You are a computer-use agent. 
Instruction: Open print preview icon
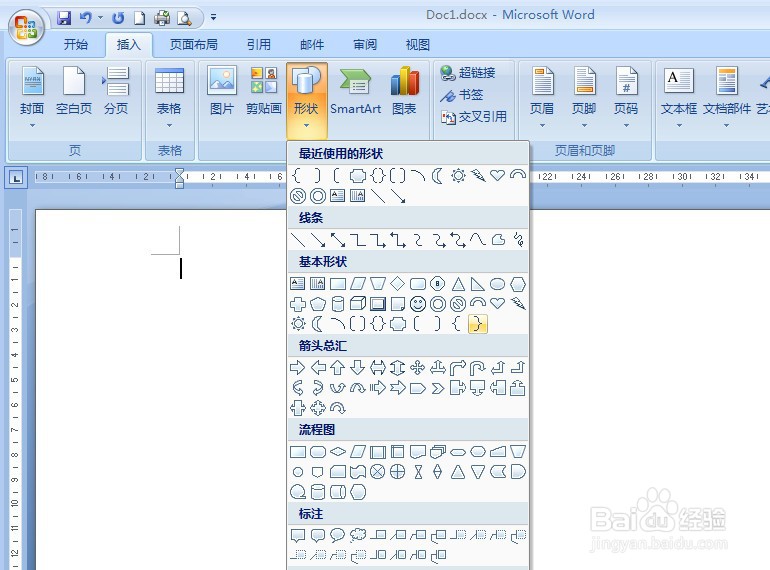coord(184,18)
